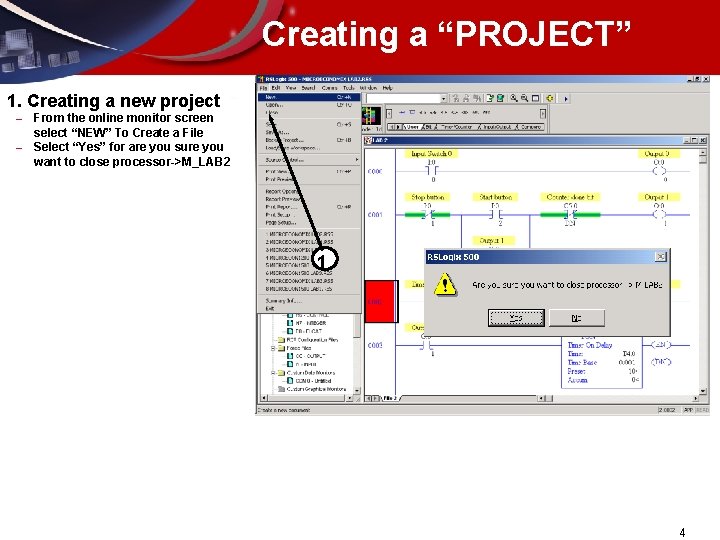
Task: Click Yes in the RSLogix 500 dialog
Action: pos(516,318)
